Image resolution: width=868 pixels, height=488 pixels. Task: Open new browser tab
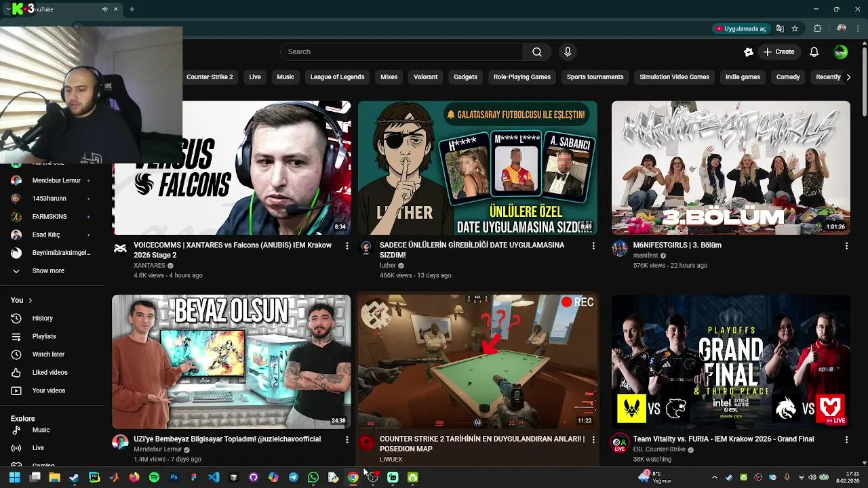click(132, 9)
